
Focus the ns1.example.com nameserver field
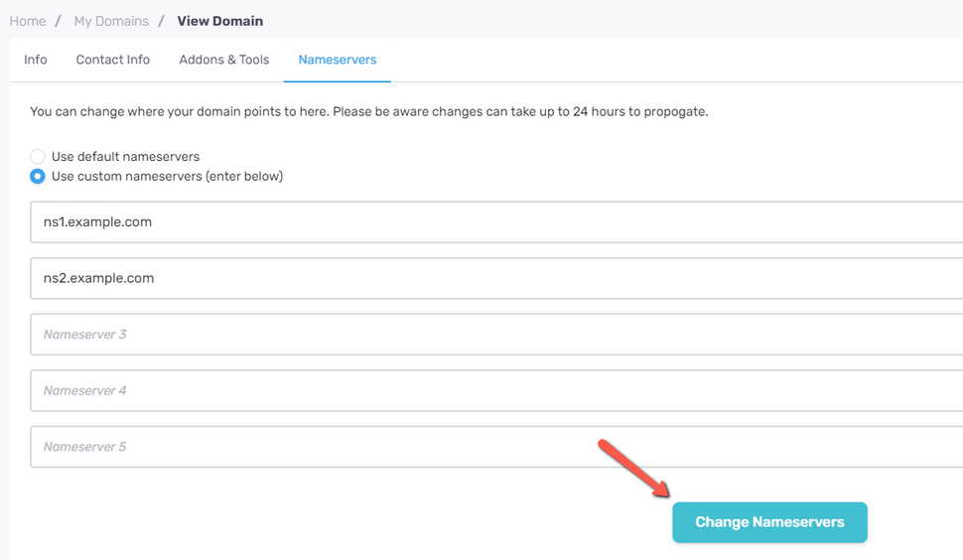coord(496,221)
